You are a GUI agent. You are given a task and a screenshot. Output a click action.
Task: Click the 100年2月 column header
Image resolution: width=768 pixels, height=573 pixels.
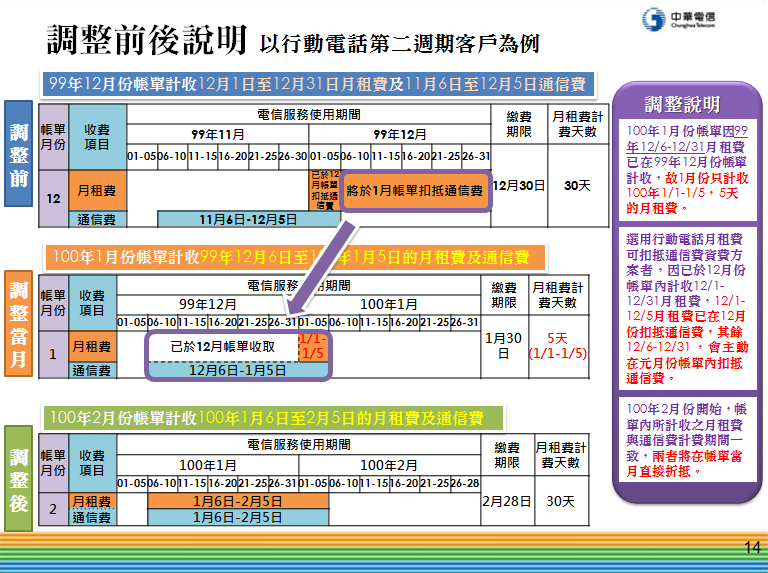tap(389, 465)
